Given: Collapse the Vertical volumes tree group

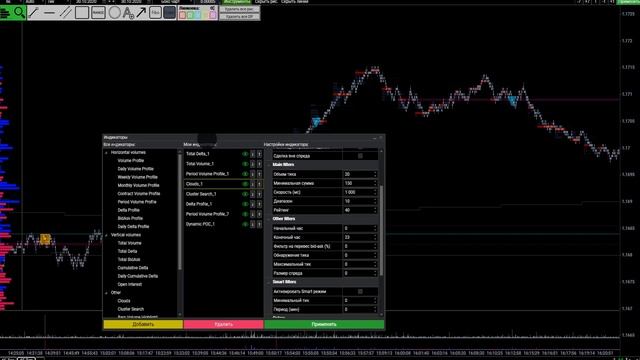Looking at the screenshot, I should pyautogui.click(x=107, y=235).
